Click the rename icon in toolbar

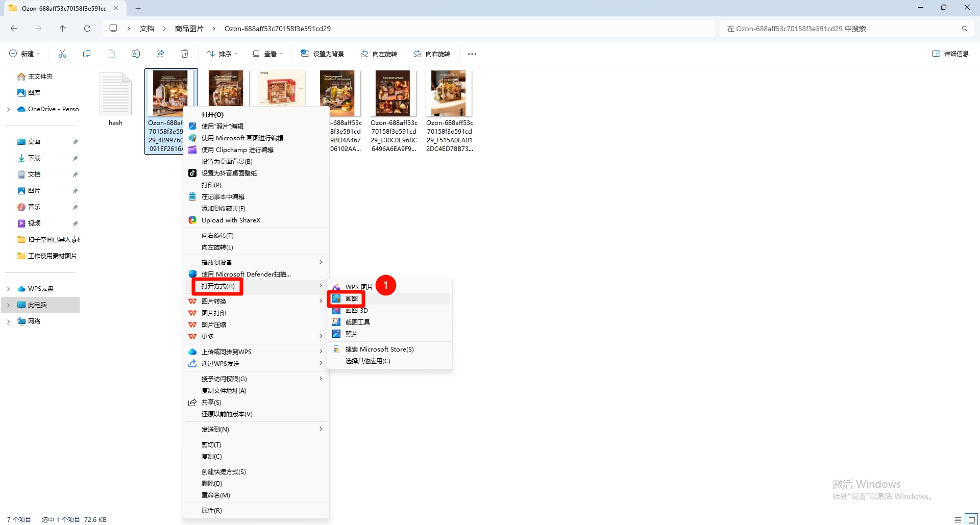136,54
